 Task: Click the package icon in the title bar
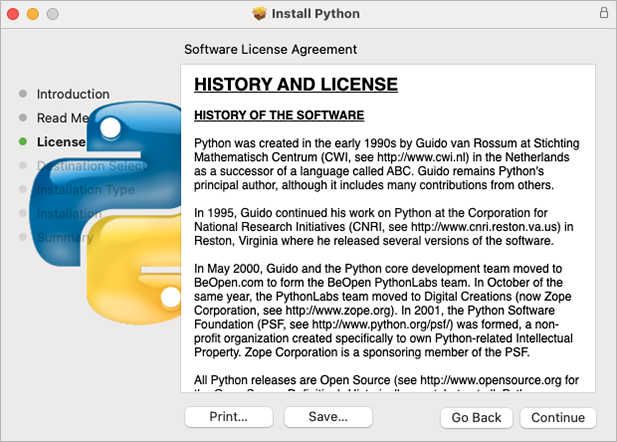(261, 14)
